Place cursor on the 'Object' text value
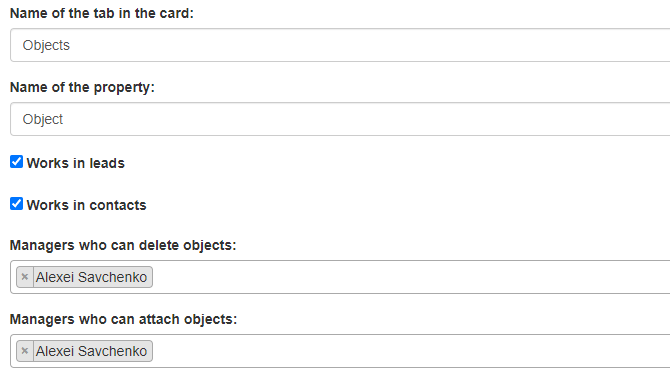This screenshot has width=670, height=370. click(x=43, y=119)
